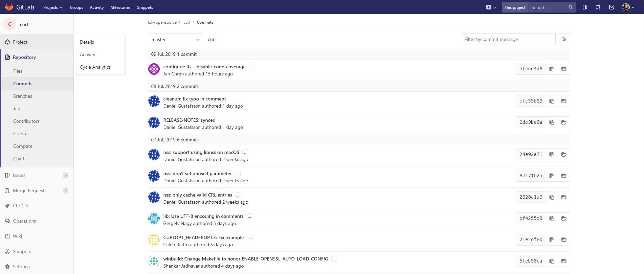Open CI / CD in the sidebar
Image resolution: width=644 pixels, height=274 pixels.
37,206
